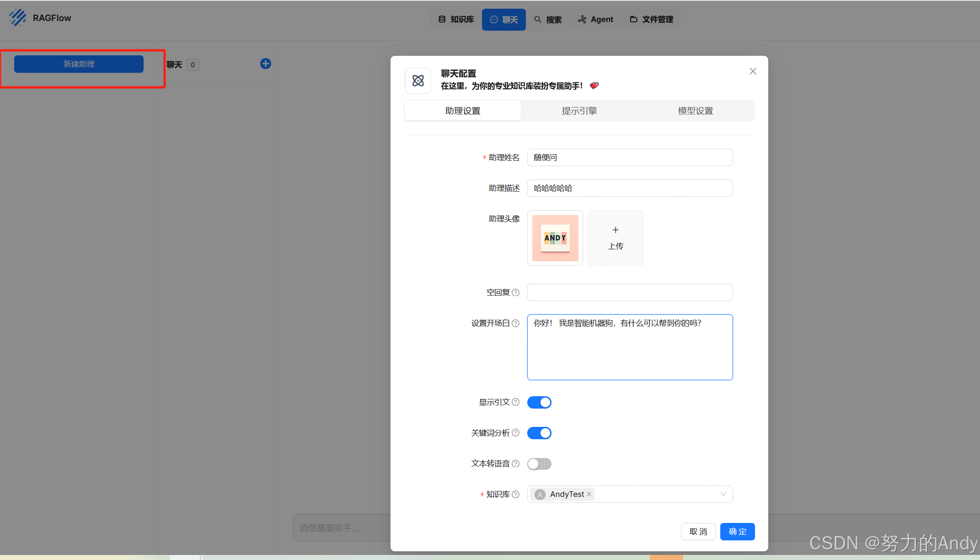Switch to the 提示引擎 tab

coord(579,111)
